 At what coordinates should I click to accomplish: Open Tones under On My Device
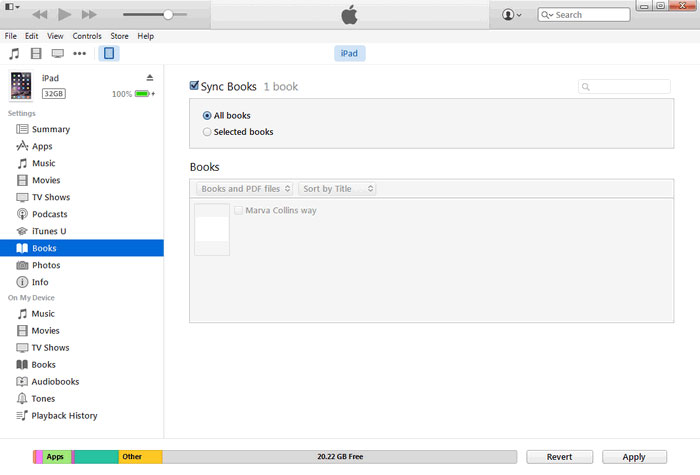(43, 398)
